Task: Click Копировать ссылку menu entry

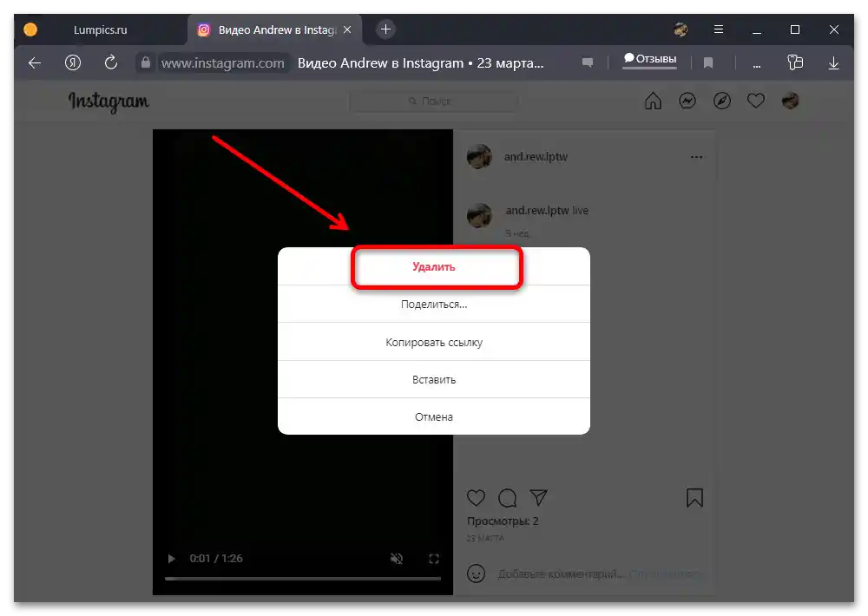Action: click(433, 342)
